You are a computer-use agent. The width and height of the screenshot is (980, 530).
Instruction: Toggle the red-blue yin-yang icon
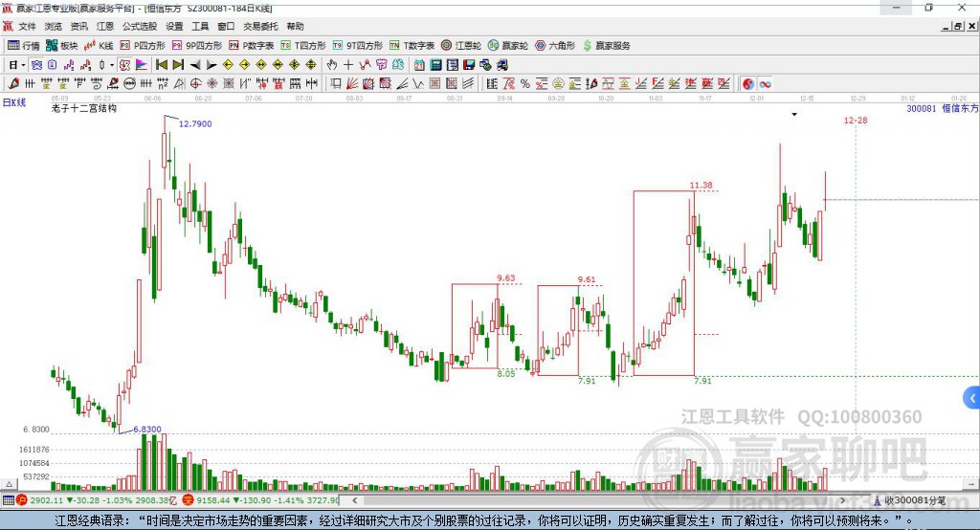pyautogui.click(x=748, y=84)
